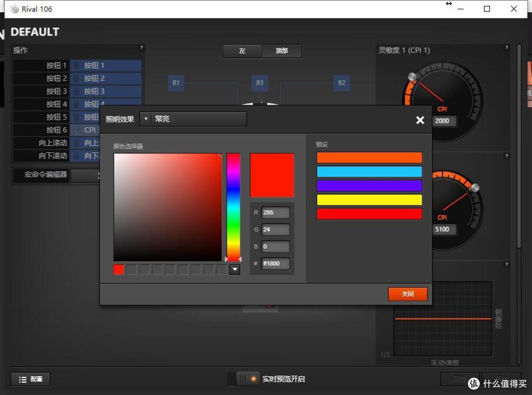Screen dimensions: 532x395
Task: Close the lighting effect dialog with the X icon
Action: (x=420, y=120)
